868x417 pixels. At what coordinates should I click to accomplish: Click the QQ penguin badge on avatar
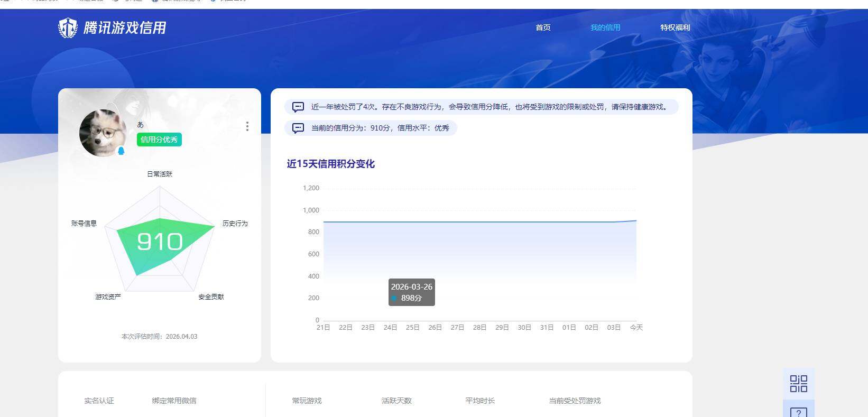tap(121, 151)
